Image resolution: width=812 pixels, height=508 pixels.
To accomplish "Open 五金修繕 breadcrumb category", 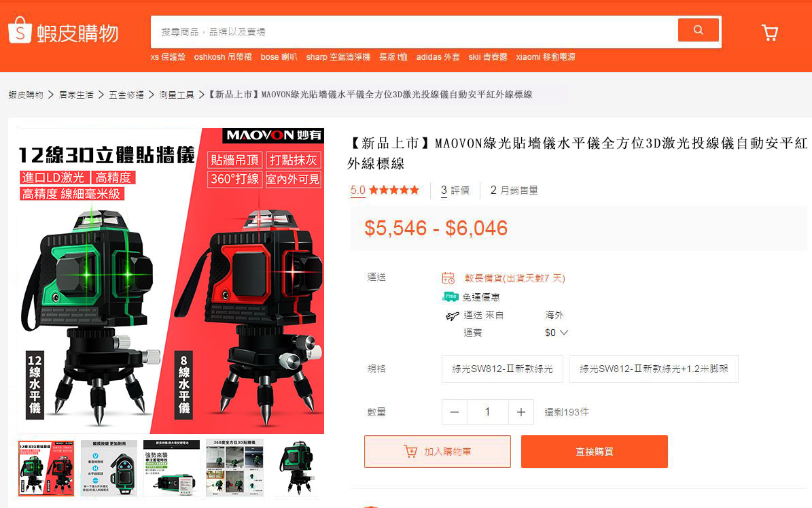I will click(x=126, y=95).
